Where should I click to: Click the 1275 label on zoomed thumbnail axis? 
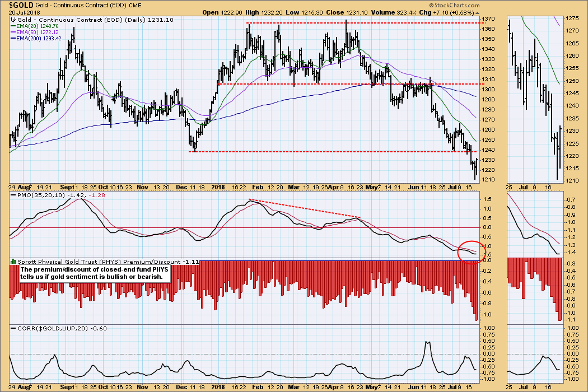(572, 18)
